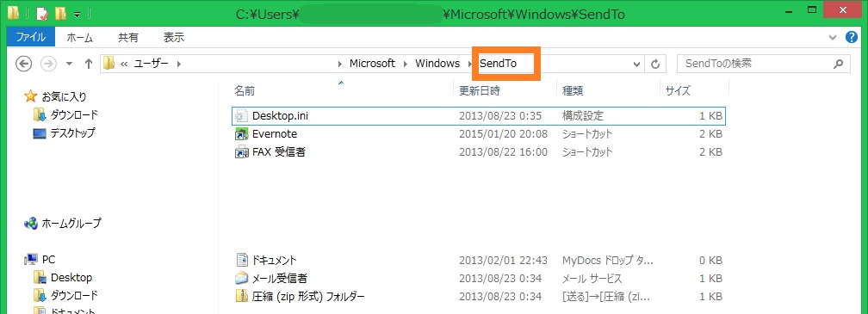Viewport: 868px width, 314px height.
Task: Click the FAX 受信者 file name
Action: tap(279, 151)
